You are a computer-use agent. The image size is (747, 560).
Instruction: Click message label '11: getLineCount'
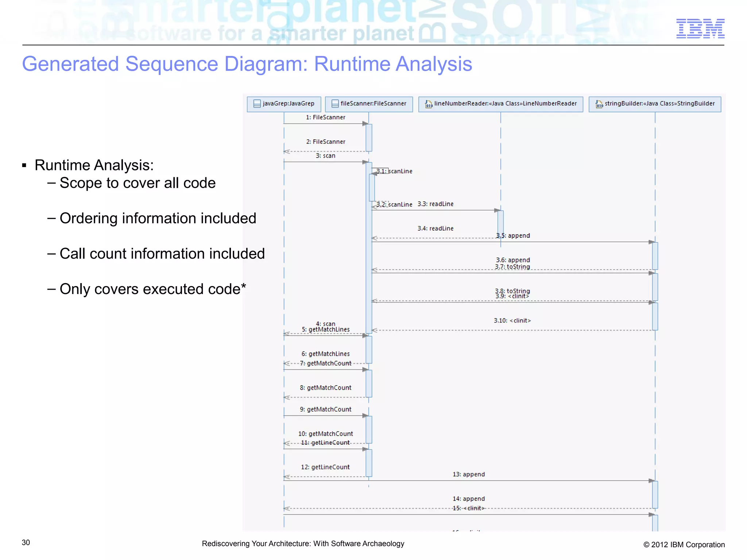click(325, 443)
